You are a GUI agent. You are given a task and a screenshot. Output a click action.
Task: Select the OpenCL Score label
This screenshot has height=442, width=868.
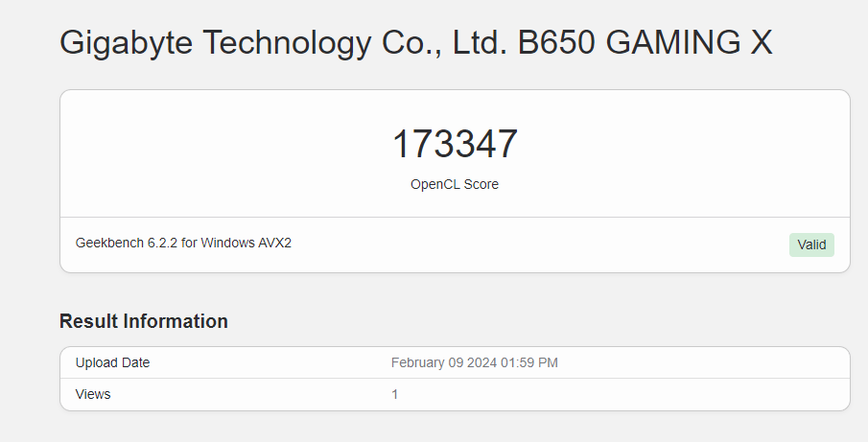pos(455,184)
